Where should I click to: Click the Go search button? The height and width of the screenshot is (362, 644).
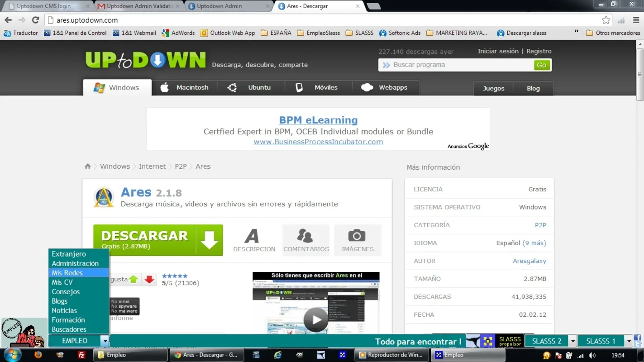click(x=541, y=65)
